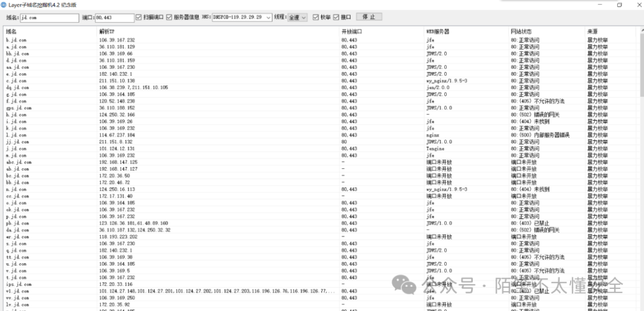
Task: Select the abc.jd.com domain
Action: (18, 162)
